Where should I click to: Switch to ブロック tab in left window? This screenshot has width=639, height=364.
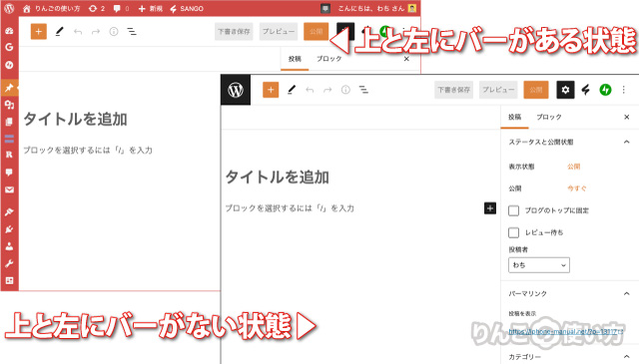click(328, 59)
